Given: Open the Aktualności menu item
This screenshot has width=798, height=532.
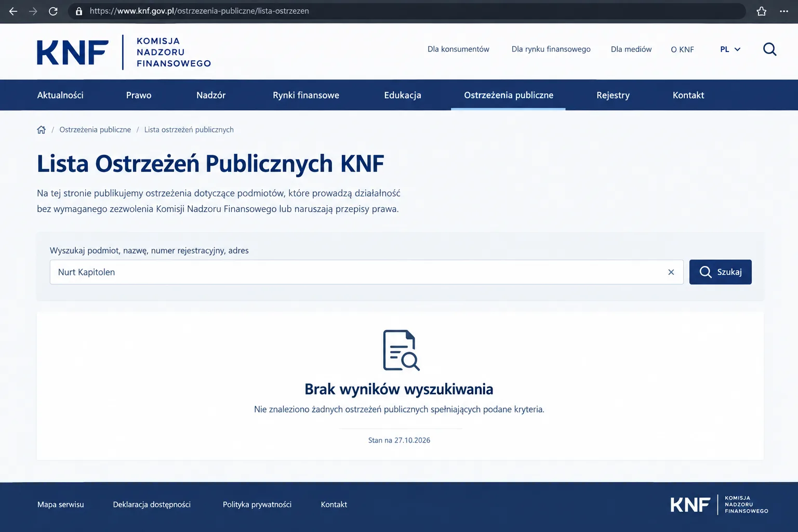Looking at the screenshot, I should (x=60, y=95).
